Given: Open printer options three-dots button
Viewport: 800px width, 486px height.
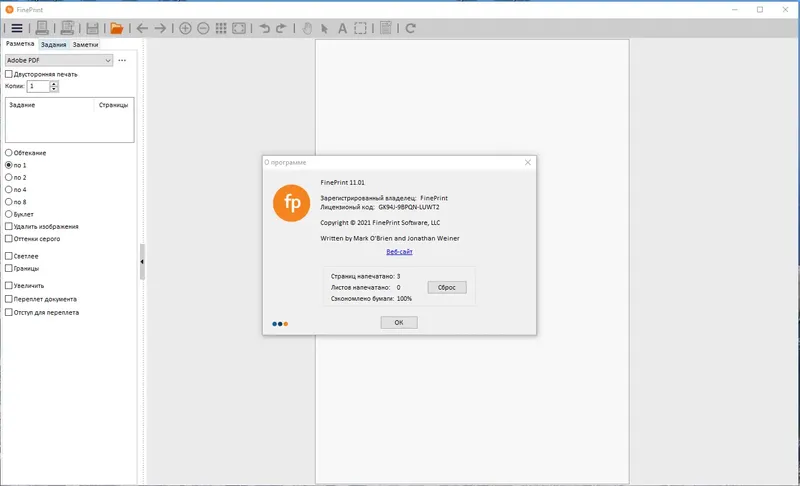Looking at the screenshot, I should coord(122,60).
